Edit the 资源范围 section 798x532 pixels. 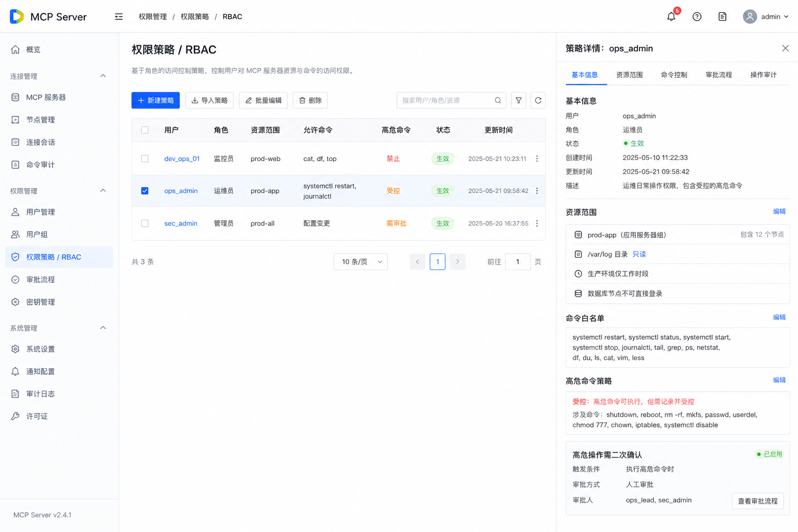pos(779,211)
